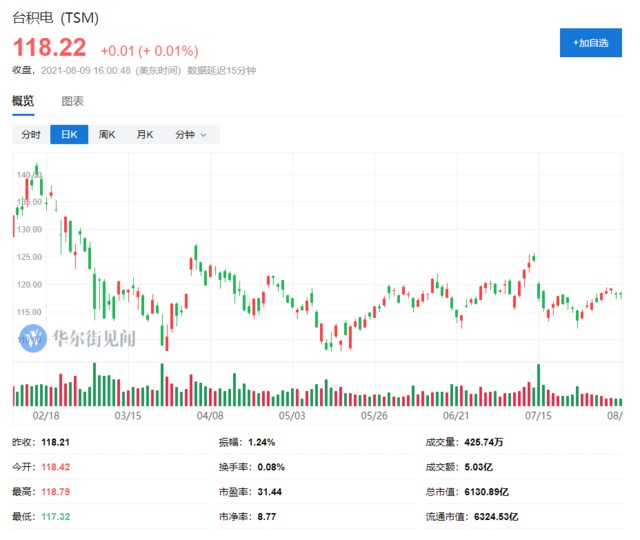Image resolution: width=640 pixels, height=540 pixels.
Task: Open the 图表 tab
Action: [73, 101]
